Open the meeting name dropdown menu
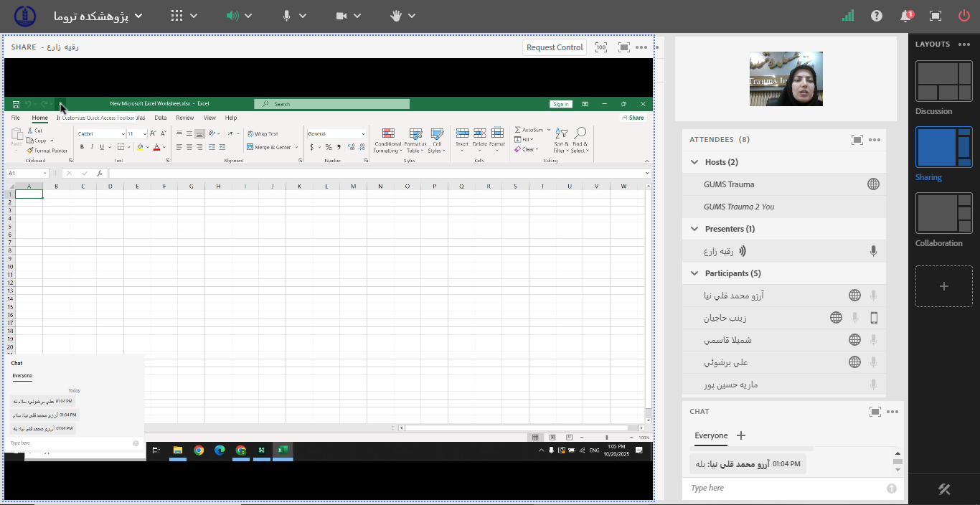Image resolution: width=980 pixels, height=505 pixels. [x=138, y=16]
